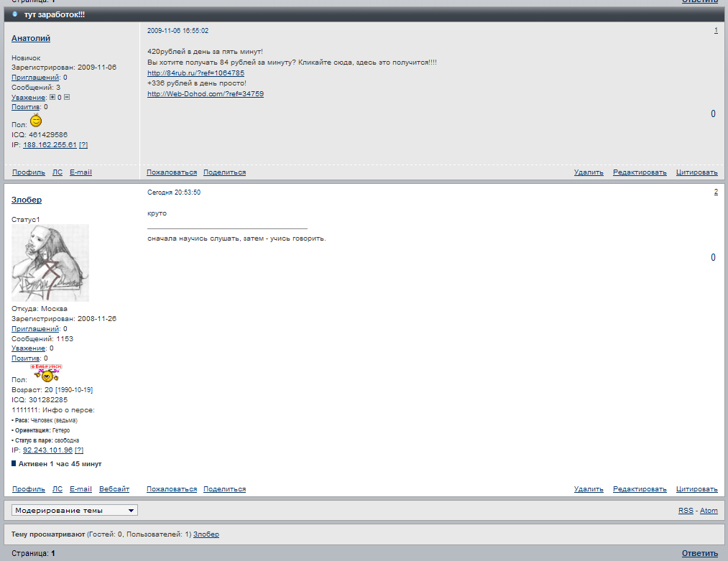
Task: Click the text Сообщений: 1153
Action: 42,339
